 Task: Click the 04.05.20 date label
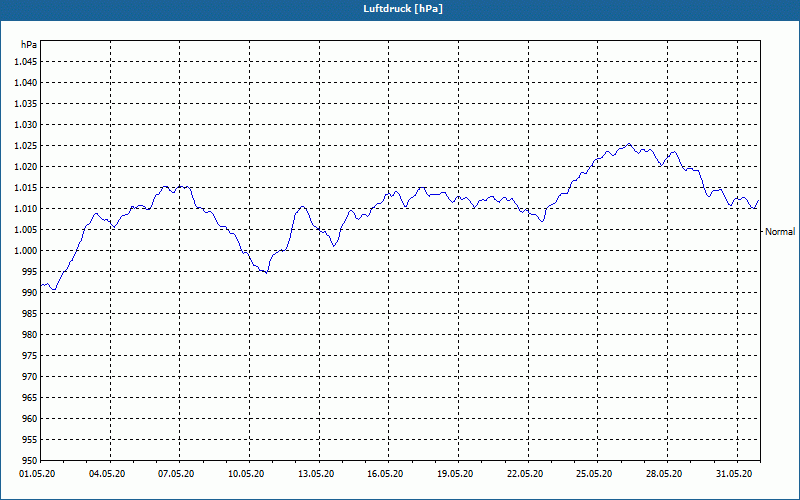coord(107,474)
